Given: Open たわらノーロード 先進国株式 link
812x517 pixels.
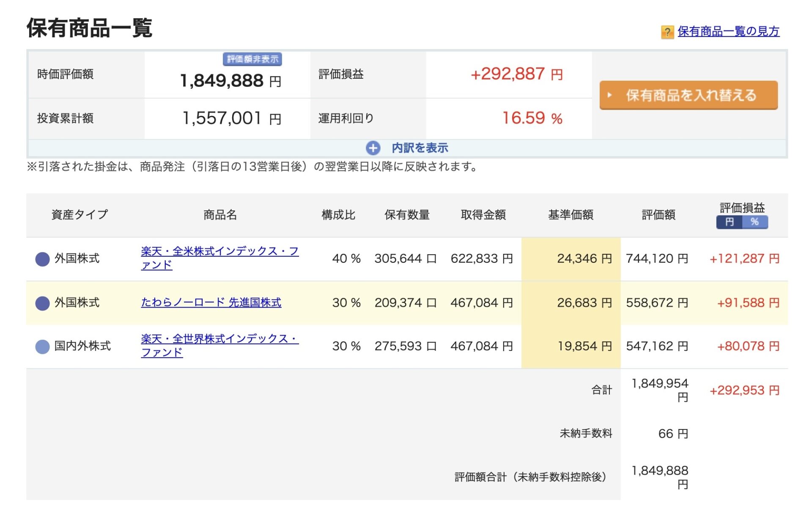Looking at the screenshot, I should click(x=211, y=302).
